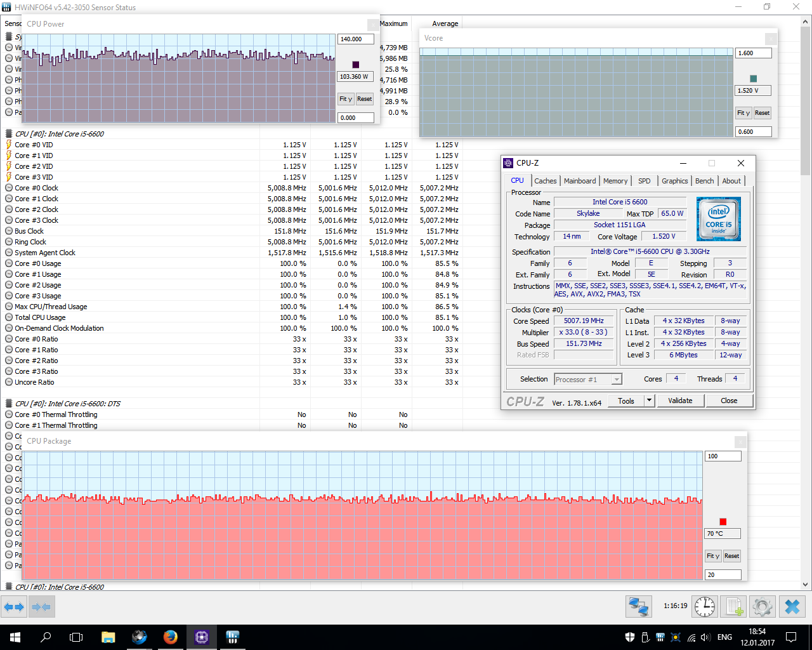812x650 pixels.
Task: Click the Tools button in CPU-Z
Action: click(626, 401)
